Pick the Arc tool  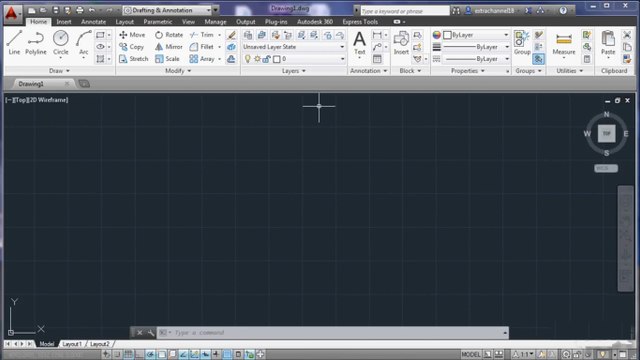[x=83, y=42]
